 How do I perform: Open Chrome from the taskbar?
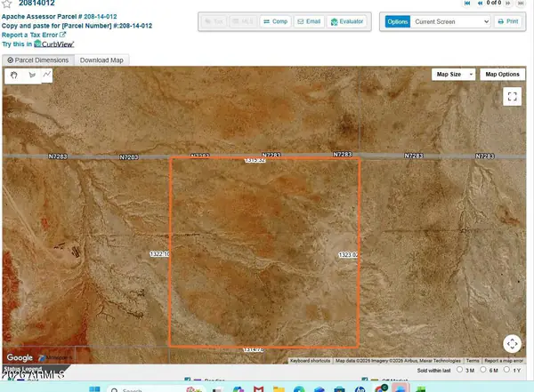coord(380,388)
